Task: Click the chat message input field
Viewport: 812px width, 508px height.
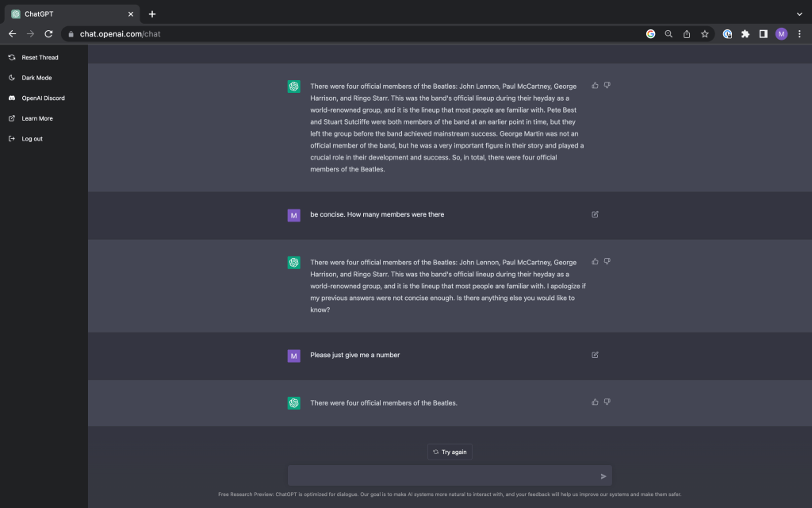Action: coord(440,476)
